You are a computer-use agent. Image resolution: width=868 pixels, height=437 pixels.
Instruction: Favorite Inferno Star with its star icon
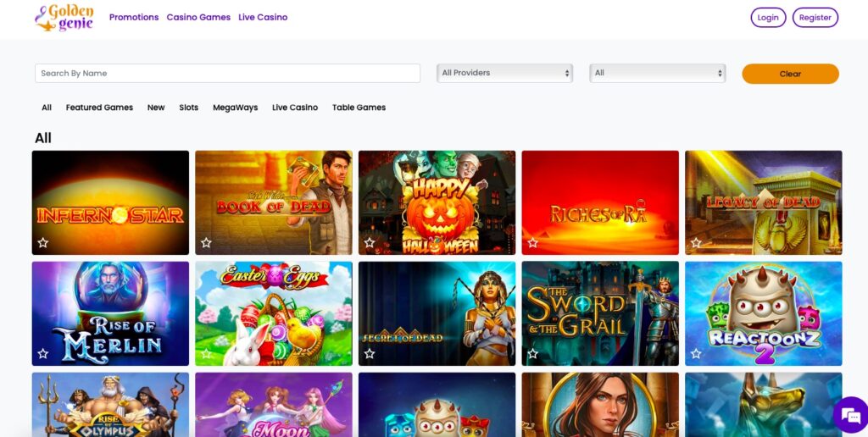click(x=42, y=242)
